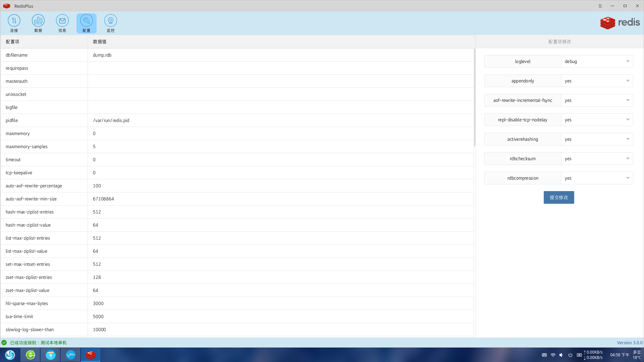Click the 128 value of zset-max-ziplist-entries

point(97,277)
